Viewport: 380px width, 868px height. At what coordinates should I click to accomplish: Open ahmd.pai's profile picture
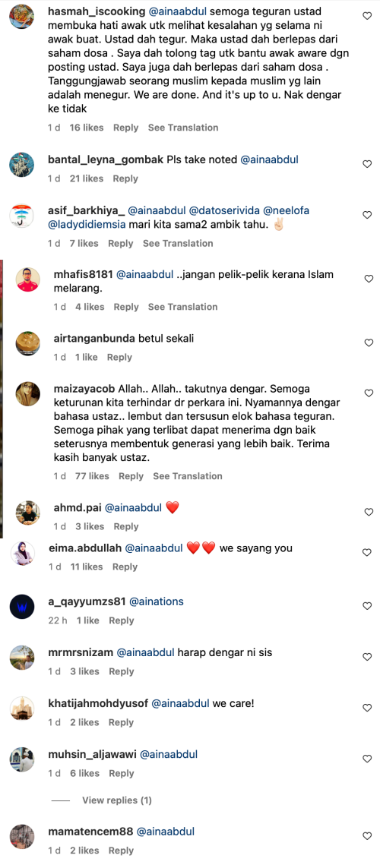tap(27, 513)
